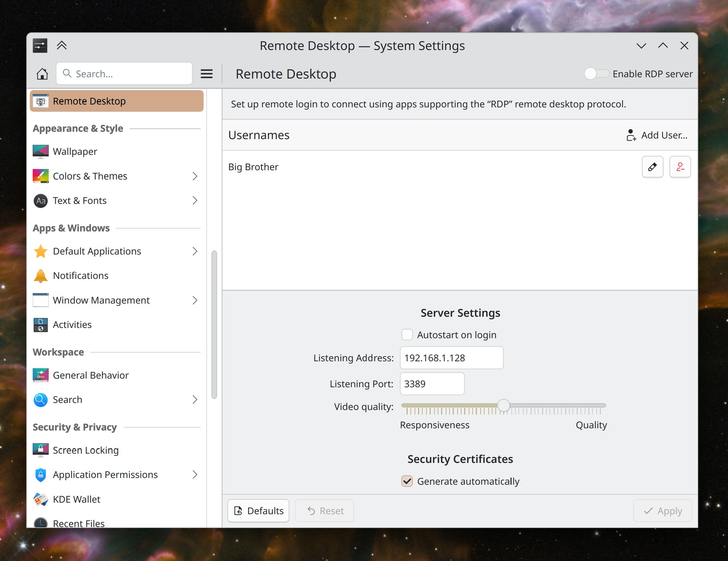Toggle the Enable RDP server switch
This screenshot has width=728, height=561.
click(x=596, y=74)
